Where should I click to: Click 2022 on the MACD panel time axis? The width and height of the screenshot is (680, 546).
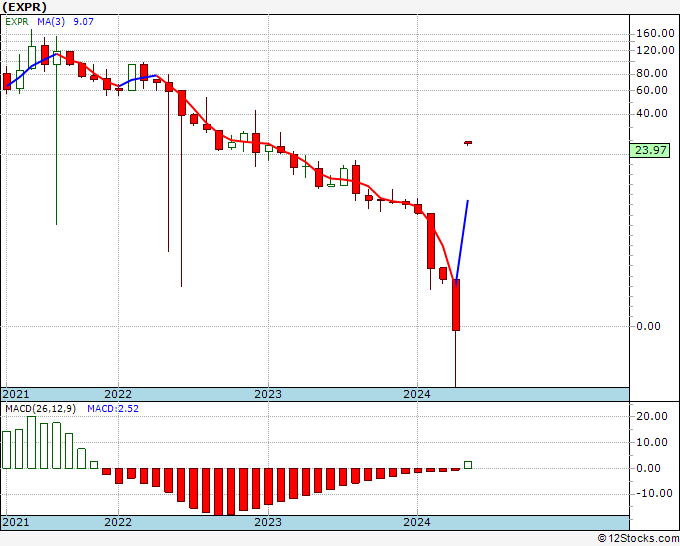click(118, 522)
